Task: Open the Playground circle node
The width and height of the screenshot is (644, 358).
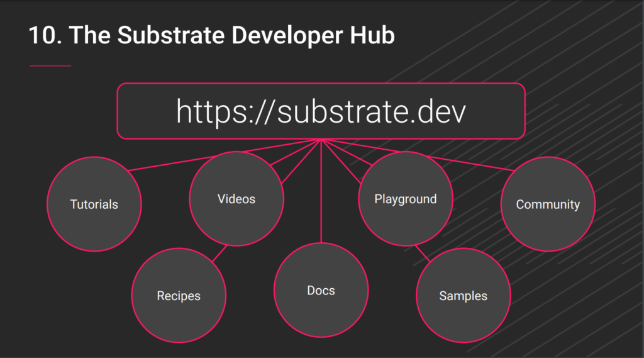Action: 406,199
